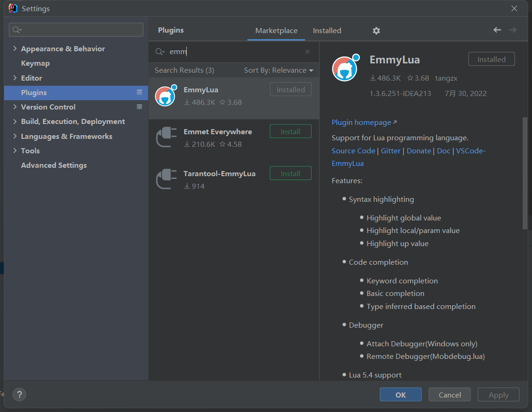
Task: Click Installed button in EmmyLua details
Action: click(x=491, y=59)
